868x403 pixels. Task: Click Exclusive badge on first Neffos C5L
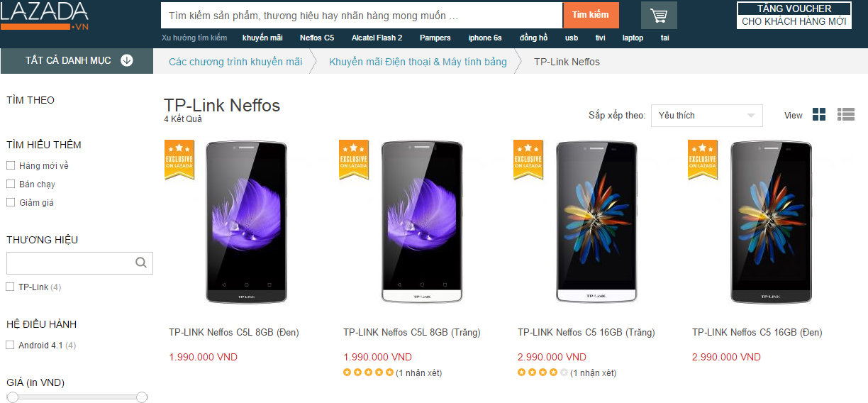point(179,159)
